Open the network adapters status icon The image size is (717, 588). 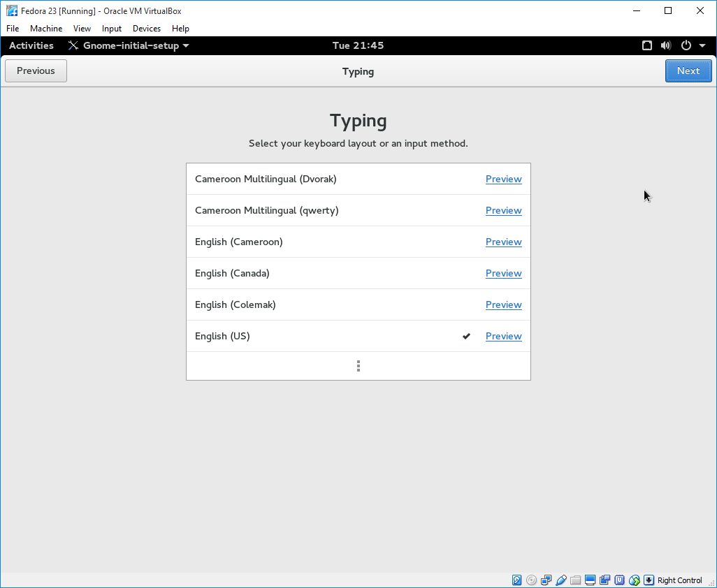[546, 580]
